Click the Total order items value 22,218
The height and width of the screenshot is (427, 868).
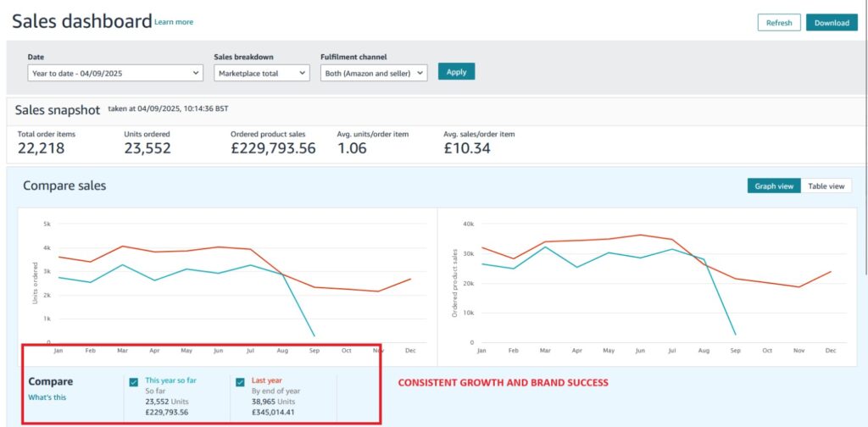(41, 148)
